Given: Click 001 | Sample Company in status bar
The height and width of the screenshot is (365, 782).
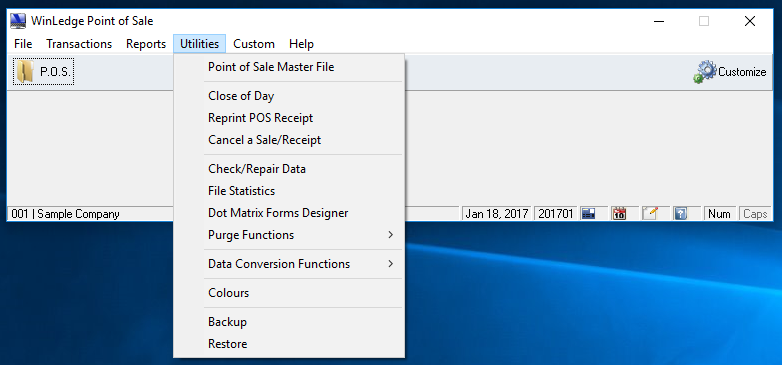Looking at the screenshot, I should tap(65, 214).
